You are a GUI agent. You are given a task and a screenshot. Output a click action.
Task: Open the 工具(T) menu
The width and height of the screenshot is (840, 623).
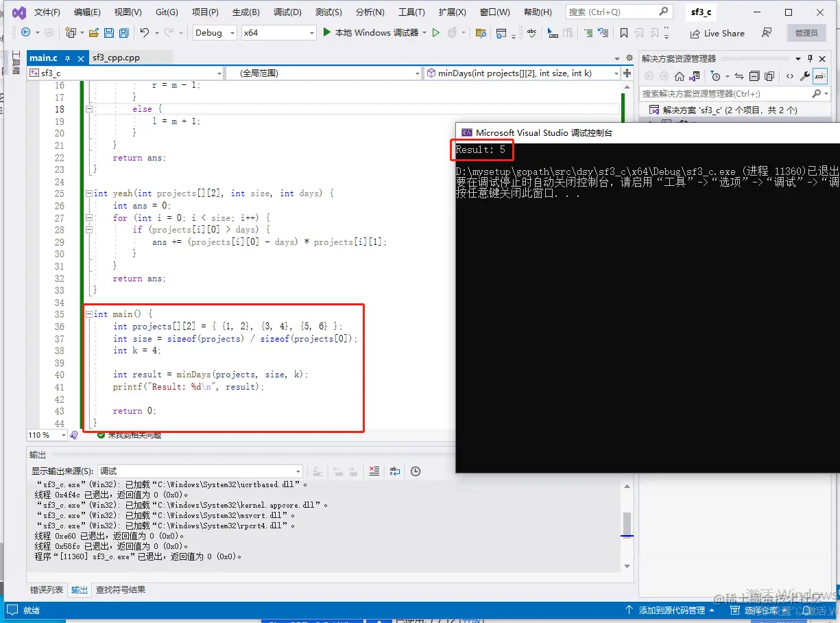pos(411,12)
